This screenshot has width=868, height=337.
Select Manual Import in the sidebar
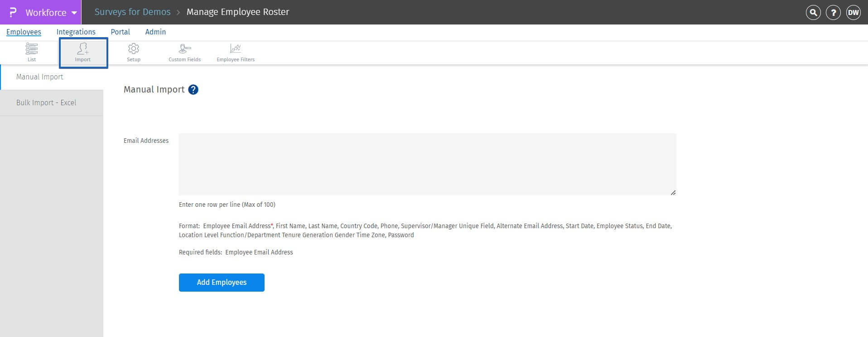pos(40,77)
